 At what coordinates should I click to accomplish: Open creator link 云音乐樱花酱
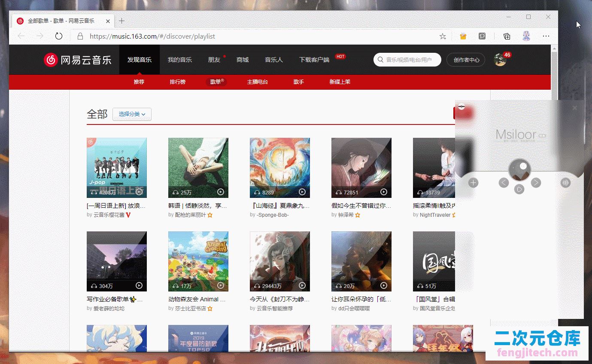(109, 215)
